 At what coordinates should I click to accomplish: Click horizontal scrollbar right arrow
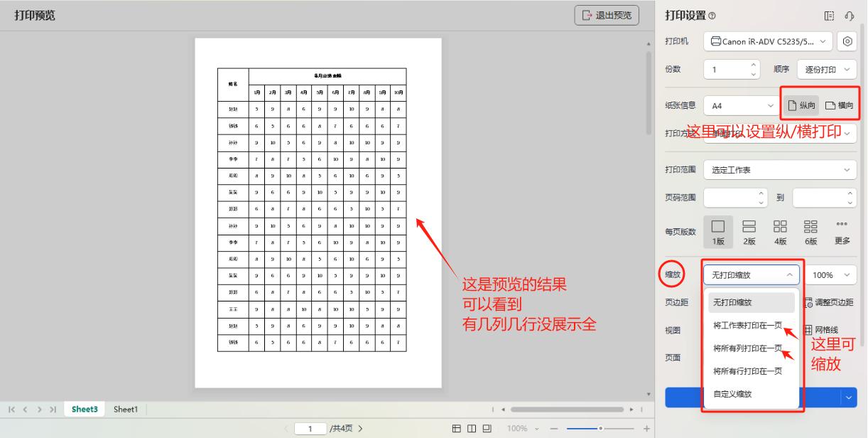633,410
